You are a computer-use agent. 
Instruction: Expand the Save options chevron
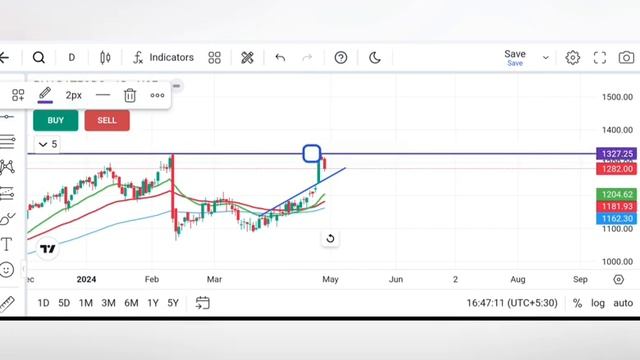pyautogui.click(x=546, y=58)
